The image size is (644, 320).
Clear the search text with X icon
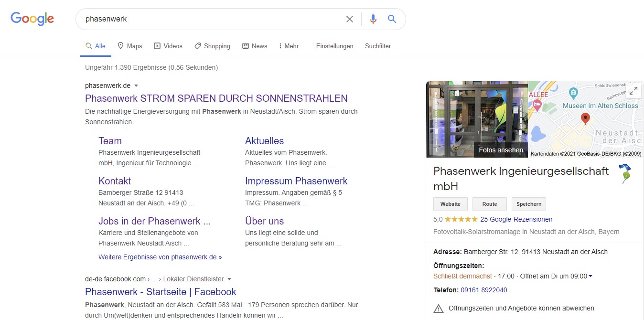(x=350, y=19)
